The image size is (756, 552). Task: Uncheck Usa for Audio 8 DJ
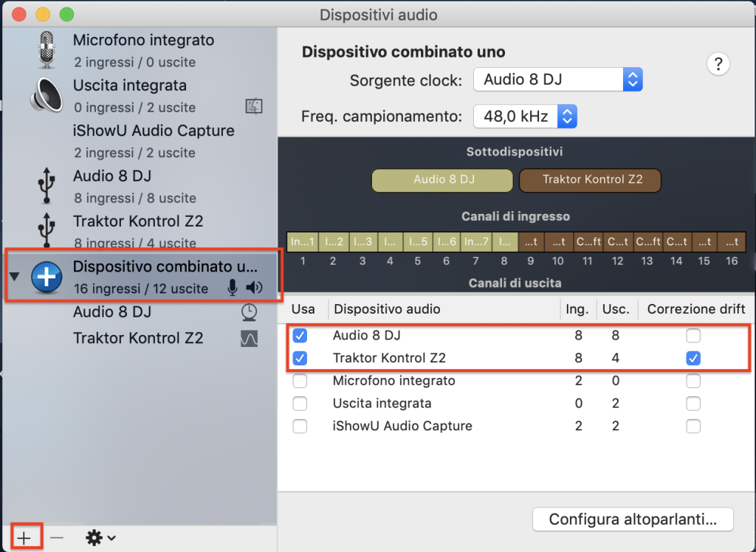coord(300,336)
